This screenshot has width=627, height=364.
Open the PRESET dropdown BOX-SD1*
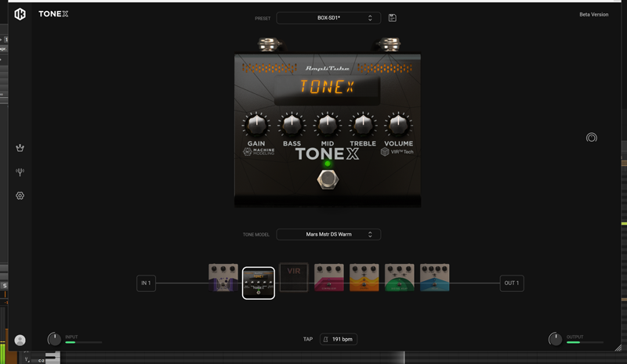[x=328, y=18]
